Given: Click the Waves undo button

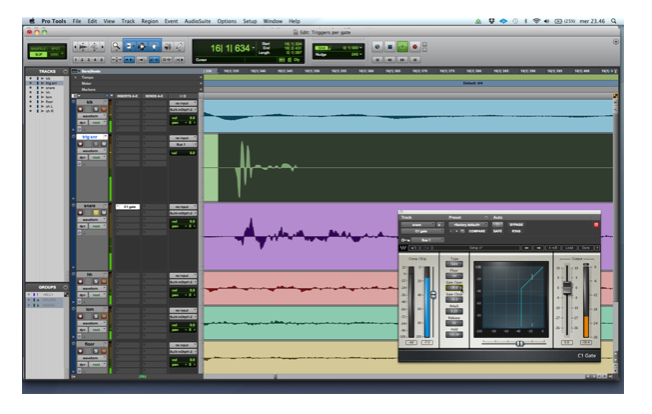Looking at the screenshot, I should pos(414,248).
